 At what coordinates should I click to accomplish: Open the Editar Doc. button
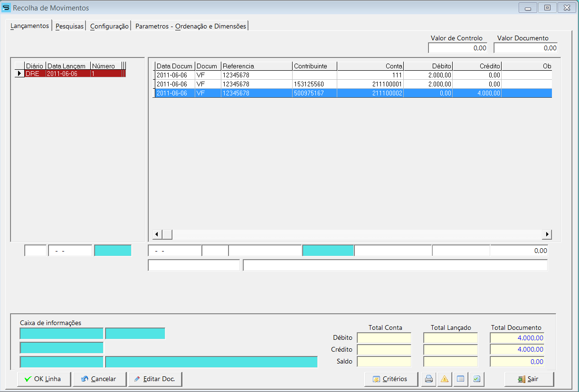click(155, 379)
